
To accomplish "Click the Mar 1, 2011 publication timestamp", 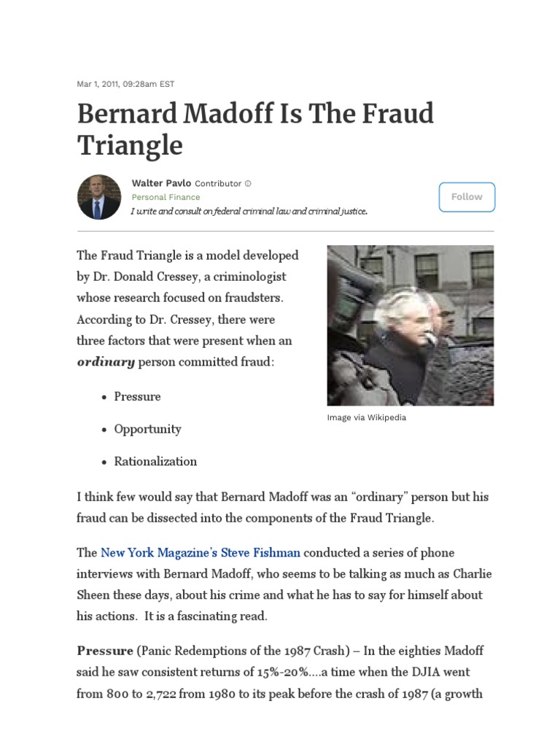I will point(125,84).
